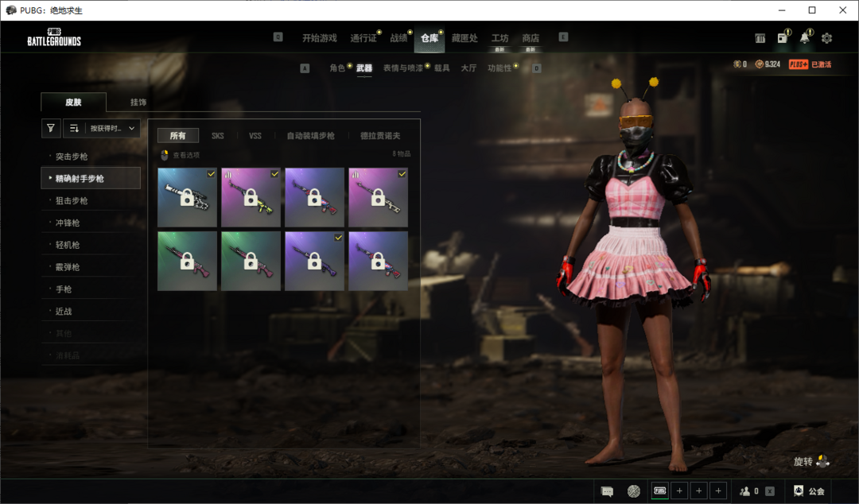Viewport: 859px width, 504px height.
Task: Expand the 狙击步枪 category
Action: [x=91, y=200]
